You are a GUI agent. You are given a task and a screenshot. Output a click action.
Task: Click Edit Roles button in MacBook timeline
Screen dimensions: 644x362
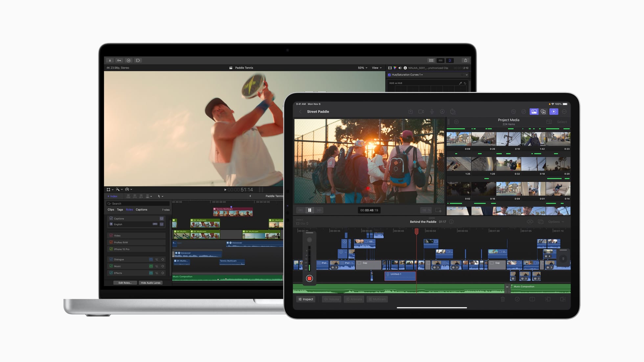125,283
